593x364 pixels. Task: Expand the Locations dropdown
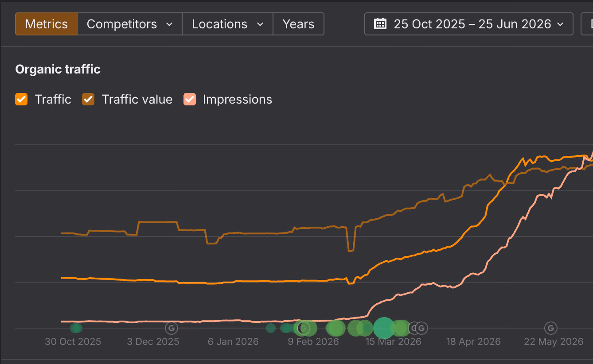[228, 24]
